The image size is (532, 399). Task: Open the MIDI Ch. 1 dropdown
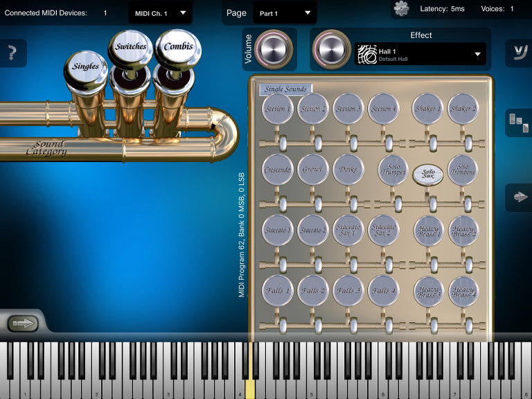point(160,12)
